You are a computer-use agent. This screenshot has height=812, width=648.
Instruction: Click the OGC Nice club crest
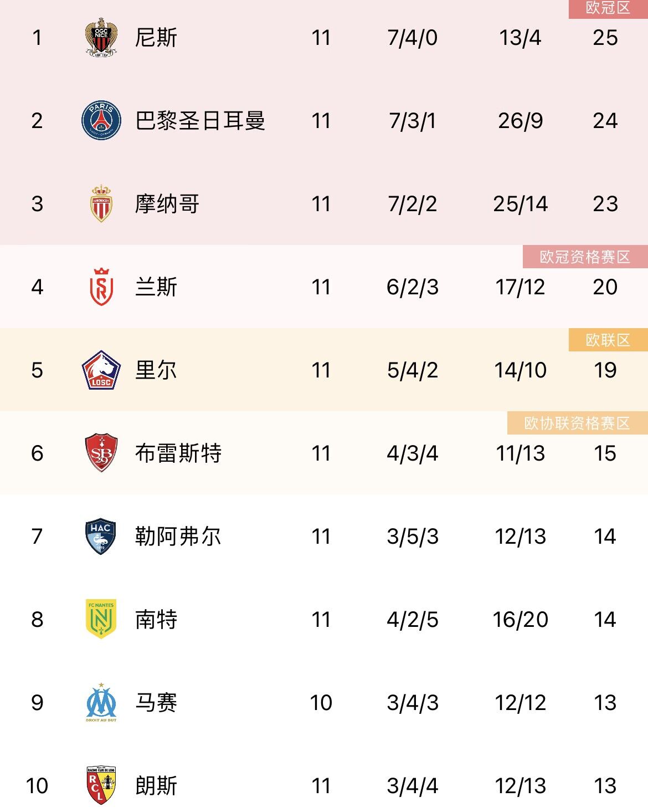coord(101,37)
